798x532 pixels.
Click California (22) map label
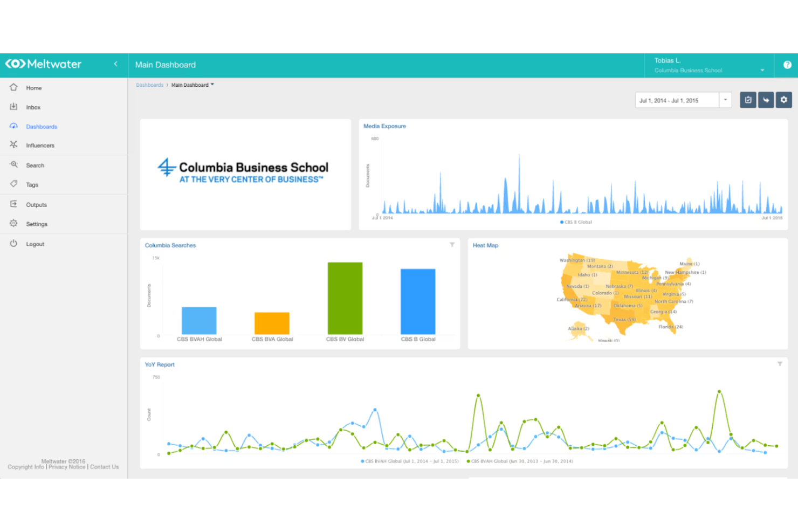572,299
